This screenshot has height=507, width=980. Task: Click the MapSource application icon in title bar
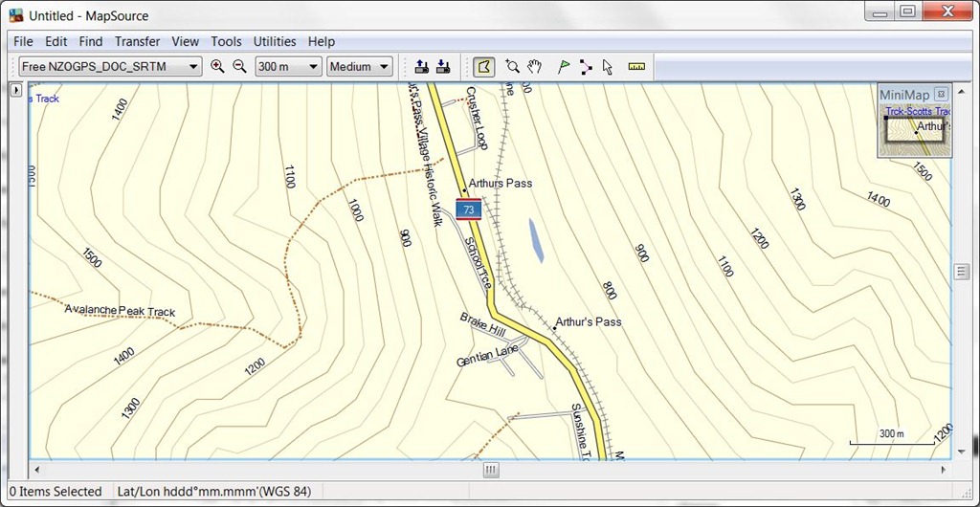pos(15,15)
